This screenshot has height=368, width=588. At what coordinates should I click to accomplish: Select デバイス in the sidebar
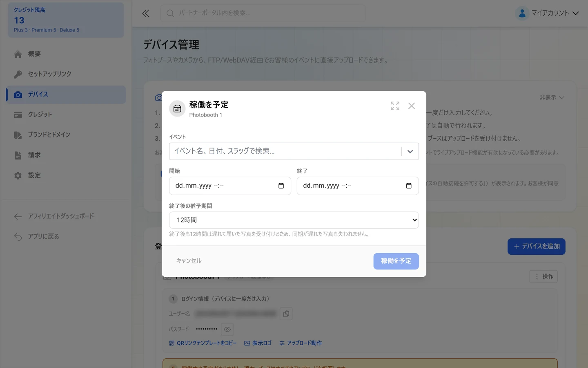(66, 94)
